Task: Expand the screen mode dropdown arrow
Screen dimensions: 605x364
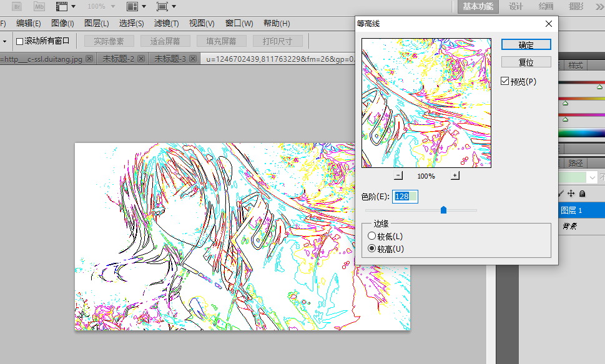Action: [174, 7]
